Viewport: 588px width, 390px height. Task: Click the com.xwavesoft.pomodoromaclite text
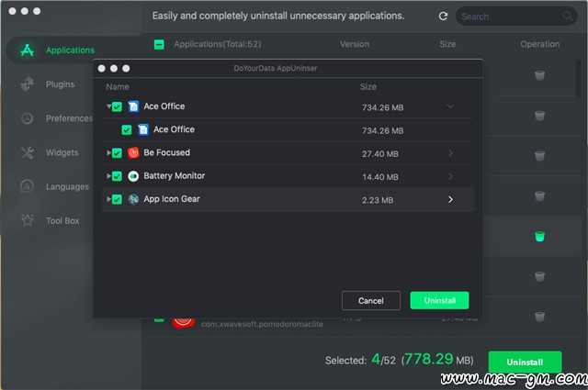pyautogui.click(x=262, y=324)
